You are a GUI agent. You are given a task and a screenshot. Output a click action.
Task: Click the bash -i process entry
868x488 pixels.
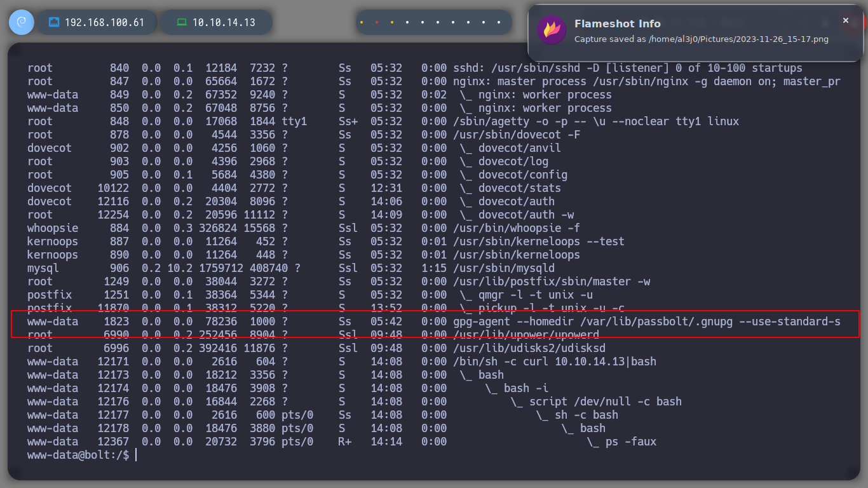[x=526, y=388]
